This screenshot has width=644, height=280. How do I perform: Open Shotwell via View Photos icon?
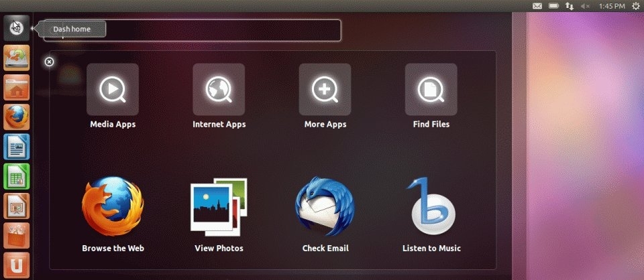tap(219, 206)
